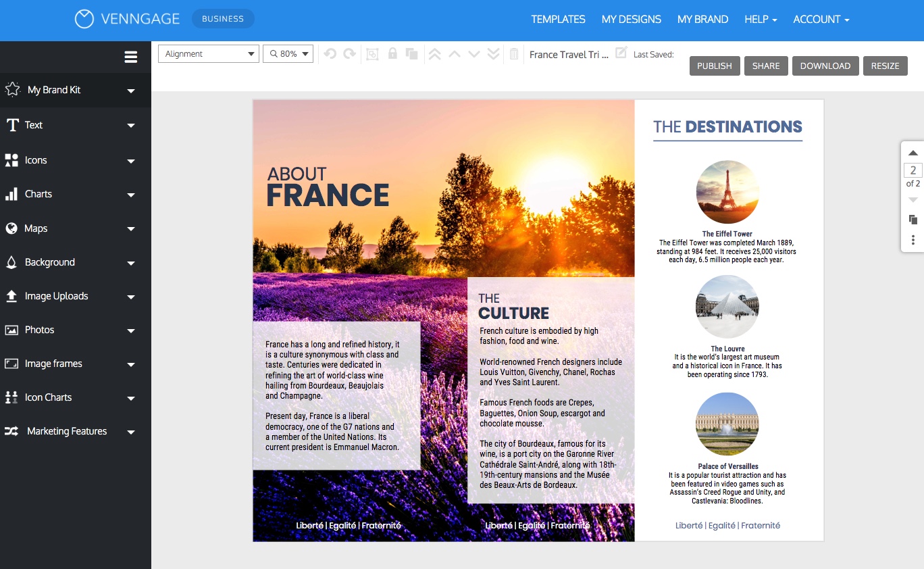Go to previous page with up arrow
Image resolution: width=924 pixels, height=569 pixels.
[913, 153]
